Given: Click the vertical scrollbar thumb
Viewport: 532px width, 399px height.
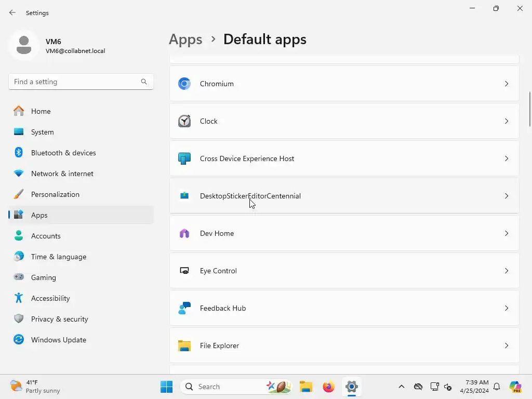Looking at the screenshot, I should pyautogui.click(x=529, y=109).
